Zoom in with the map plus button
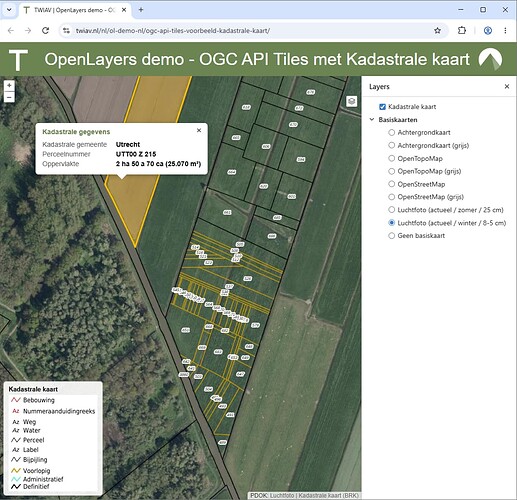 click(x=9, y=86)
